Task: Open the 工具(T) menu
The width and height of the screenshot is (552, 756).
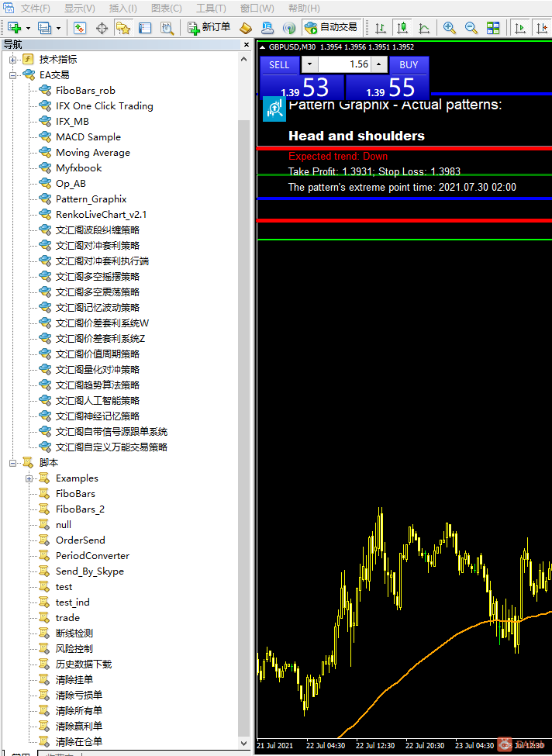Action: click(211, 9)
